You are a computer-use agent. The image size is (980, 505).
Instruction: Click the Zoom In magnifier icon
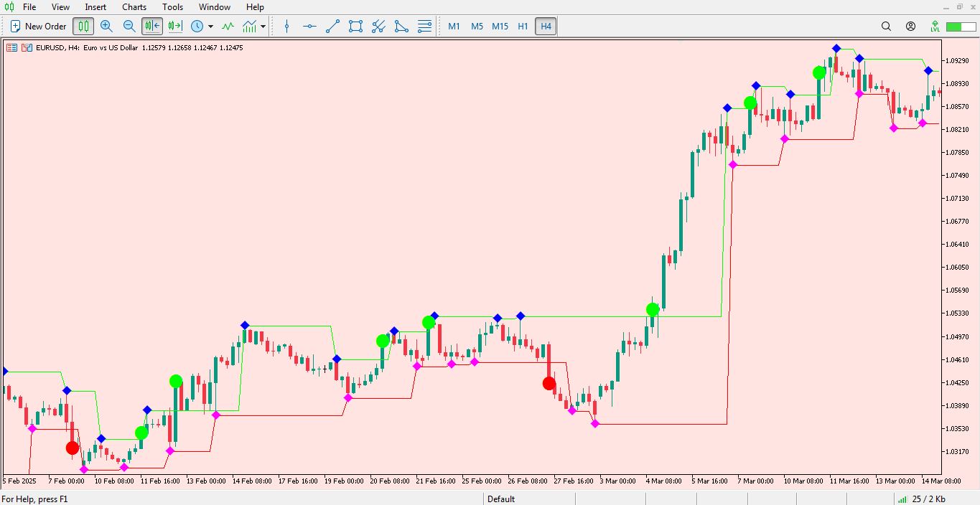tap(106, 26)
